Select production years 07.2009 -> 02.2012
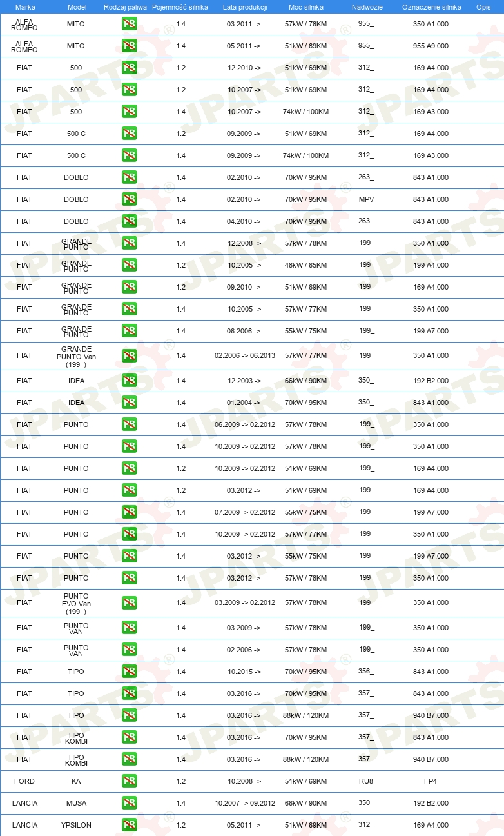Image resolution: width=504 pixels, height=836 pixels. click(244, 512)
